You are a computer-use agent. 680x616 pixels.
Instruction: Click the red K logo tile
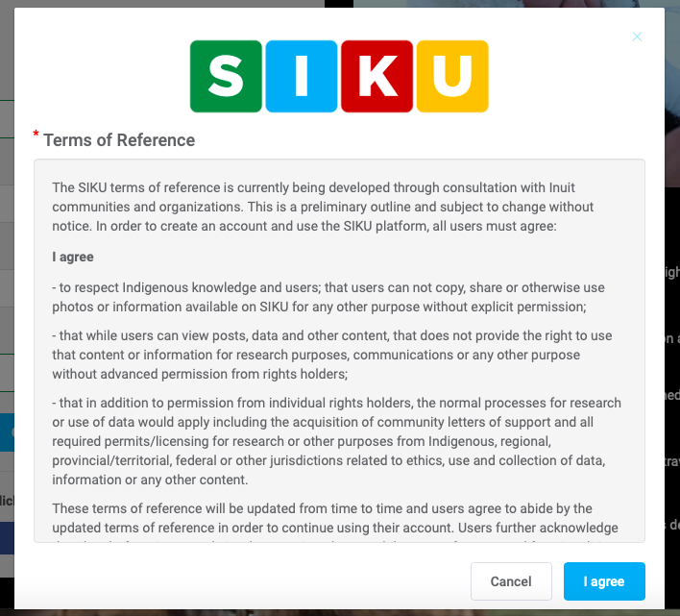376,76
